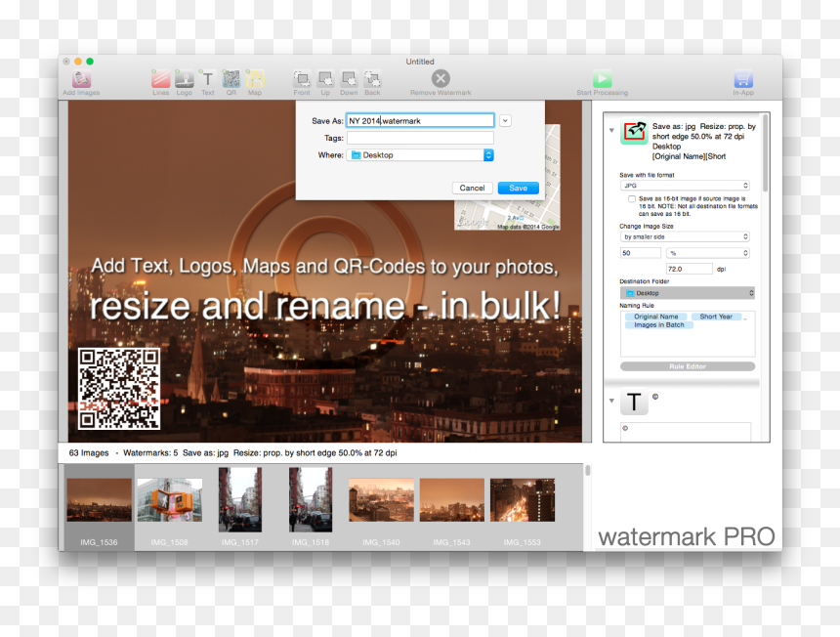Click the dpi field showing 72.0
Image resolution: width=840 pixels, height=637 pixels.
(690, 269)
